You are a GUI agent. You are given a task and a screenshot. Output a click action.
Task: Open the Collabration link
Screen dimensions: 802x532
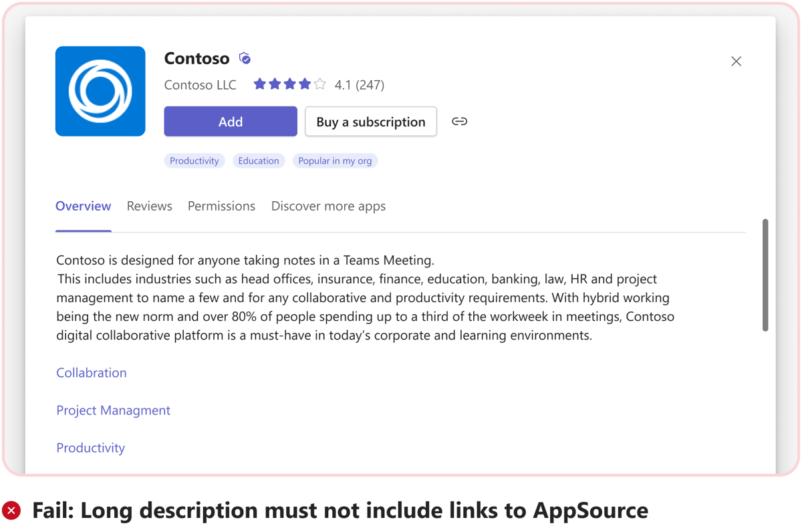click(91, 372)
